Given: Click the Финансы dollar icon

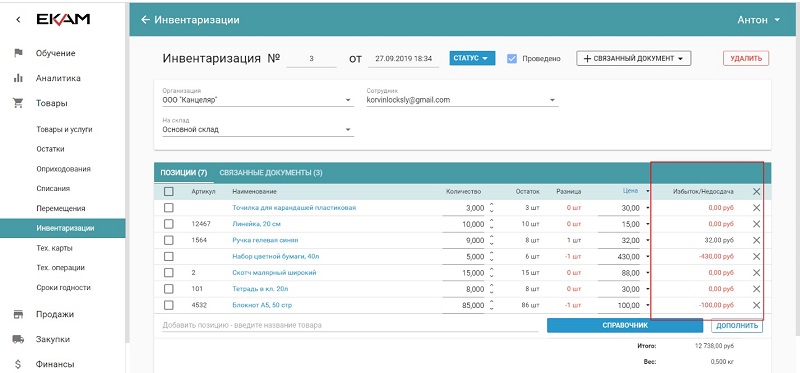Looking at the screenshot, I should point(18,364).
